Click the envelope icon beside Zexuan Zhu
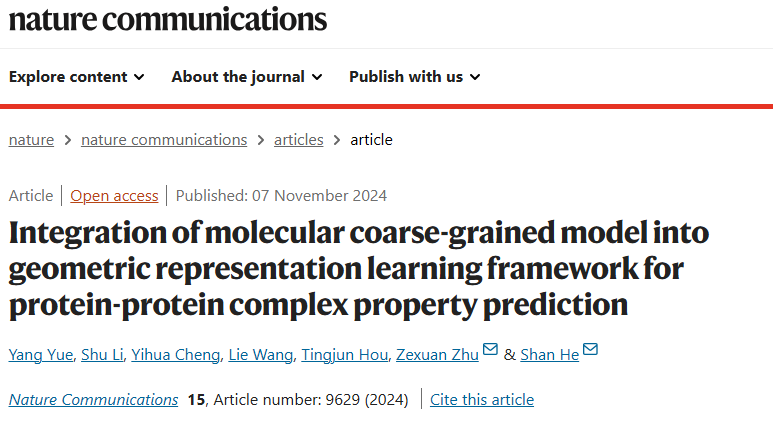This screenshot has width=773, height=429. (x=490, y=349)
